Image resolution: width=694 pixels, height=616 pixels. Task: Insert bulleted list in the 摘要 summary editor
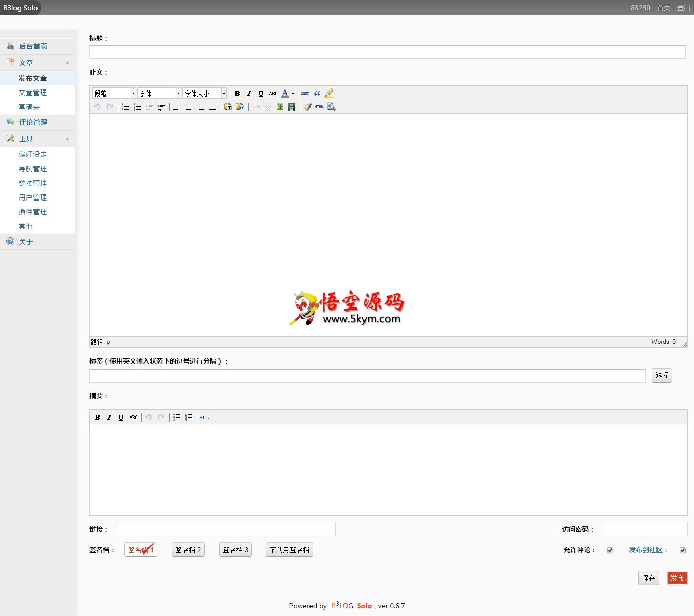click(177, 417)
